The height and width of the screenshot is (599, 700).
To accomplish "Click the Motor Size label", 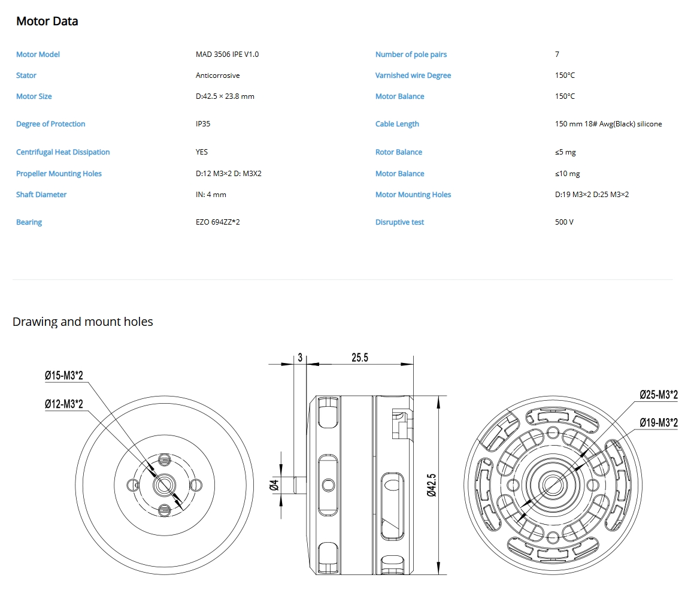I will (x=34, y=96).
